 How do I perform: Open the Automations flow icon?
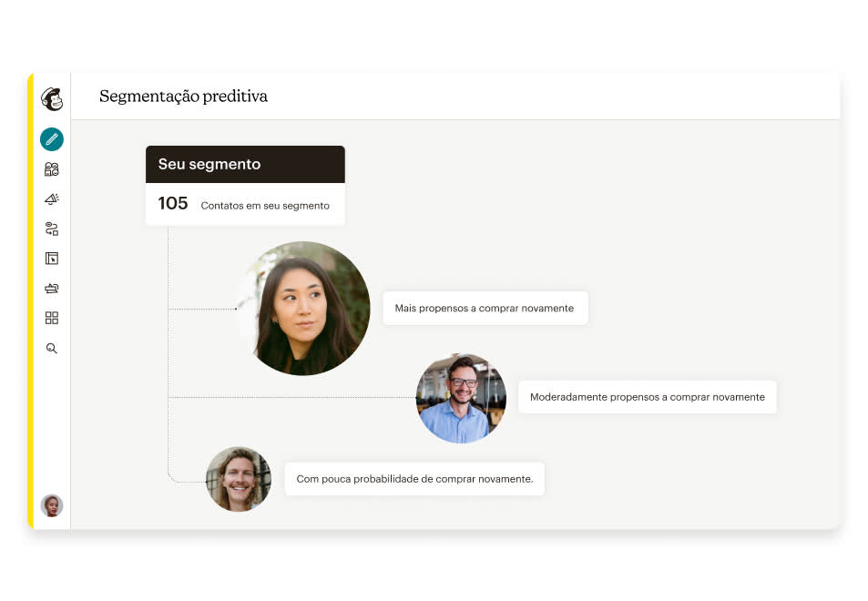(52, 229)
